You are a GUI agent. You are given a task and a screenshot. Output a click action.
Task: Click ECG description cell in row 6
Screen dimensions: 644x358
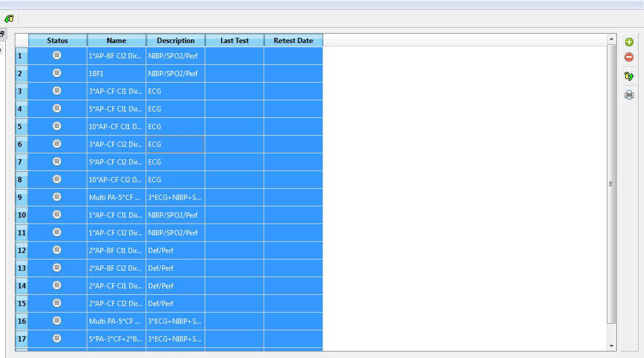(176, 144)
